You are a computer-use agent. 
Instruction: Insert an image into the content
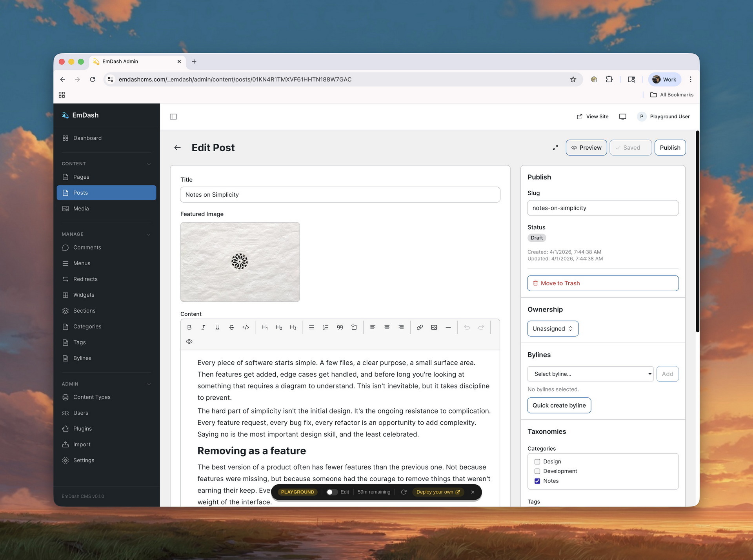tap(434, 327)
